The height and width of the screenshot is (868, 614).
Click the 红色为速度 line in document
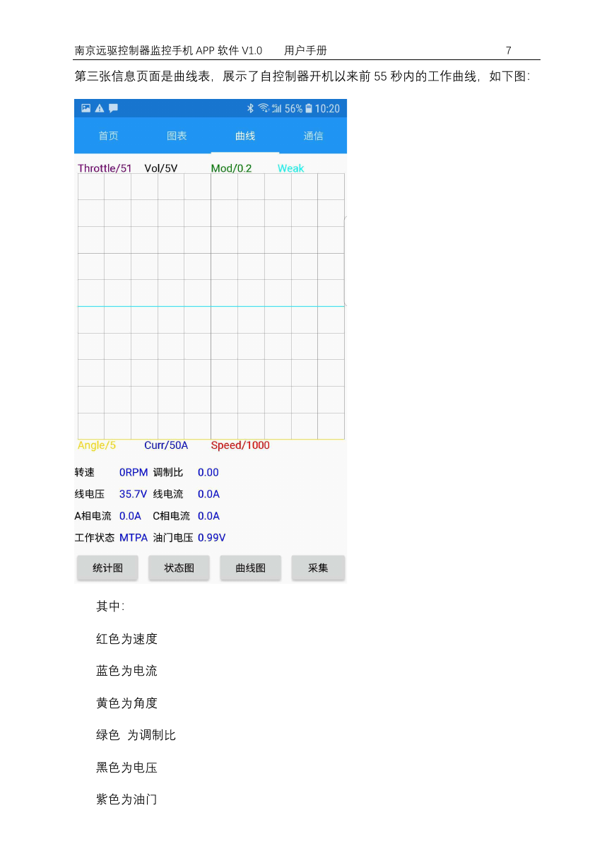point(127,639)
